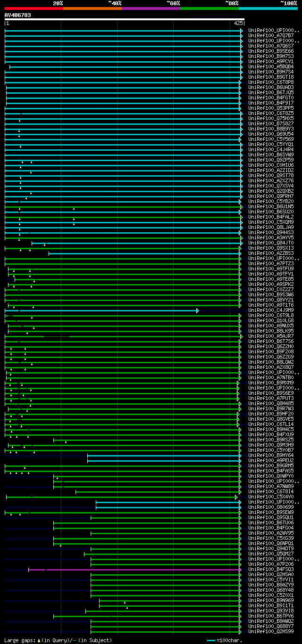Select label UniRef100_Q53PP5
The width and height of the screenshot is (302, 644).
tap(271, 108)
